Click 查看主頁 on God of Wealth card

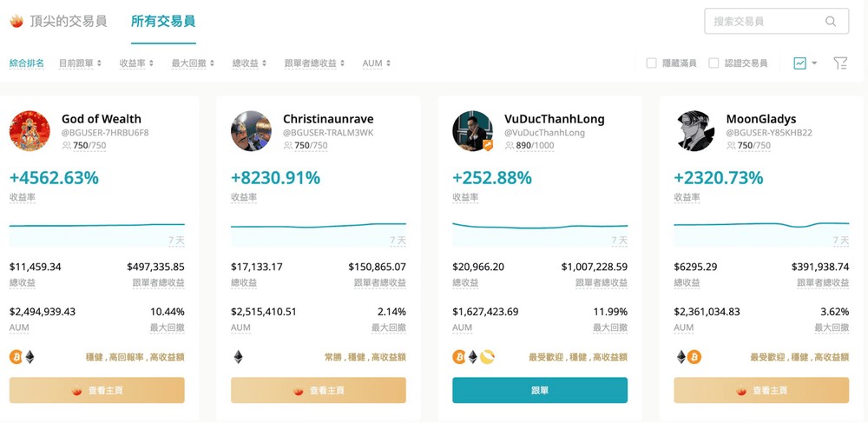click(x=97, y=390)
